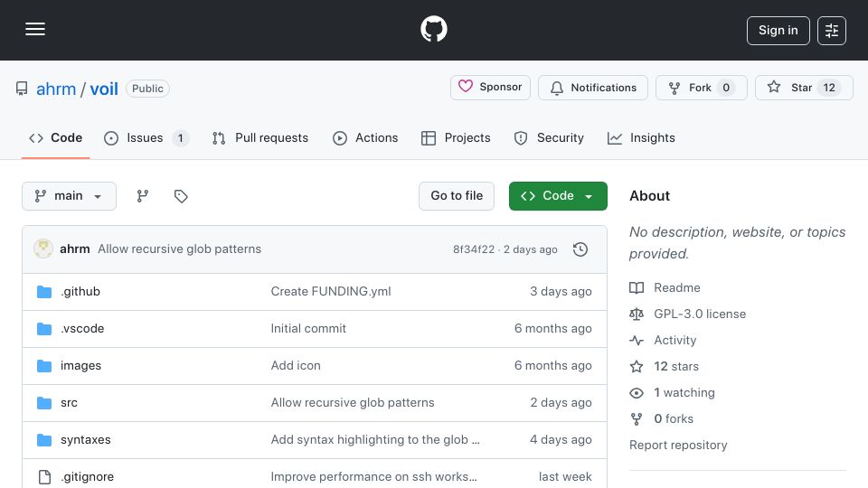Click Fork count 0 badge

point(726,88)
